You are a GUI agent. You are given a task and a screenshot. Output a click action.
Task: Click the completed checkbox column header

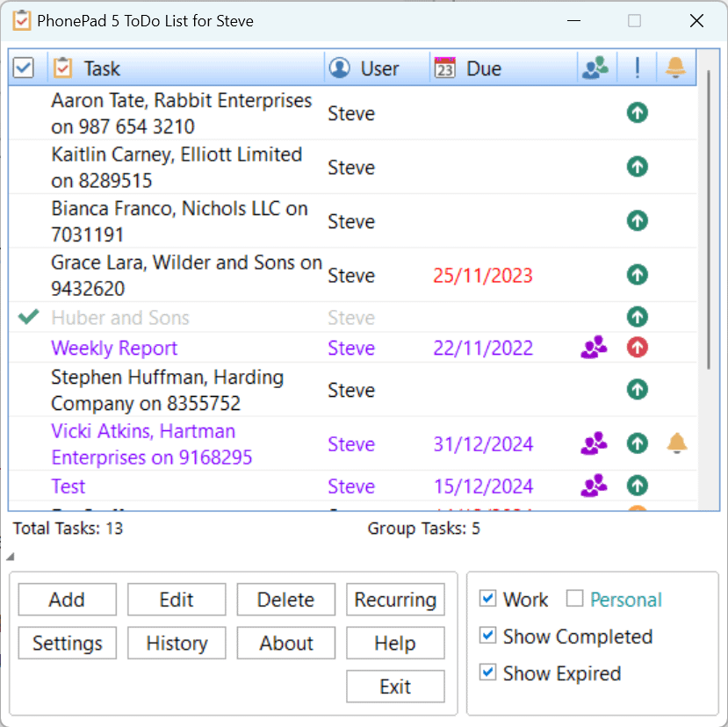point(23,68)
